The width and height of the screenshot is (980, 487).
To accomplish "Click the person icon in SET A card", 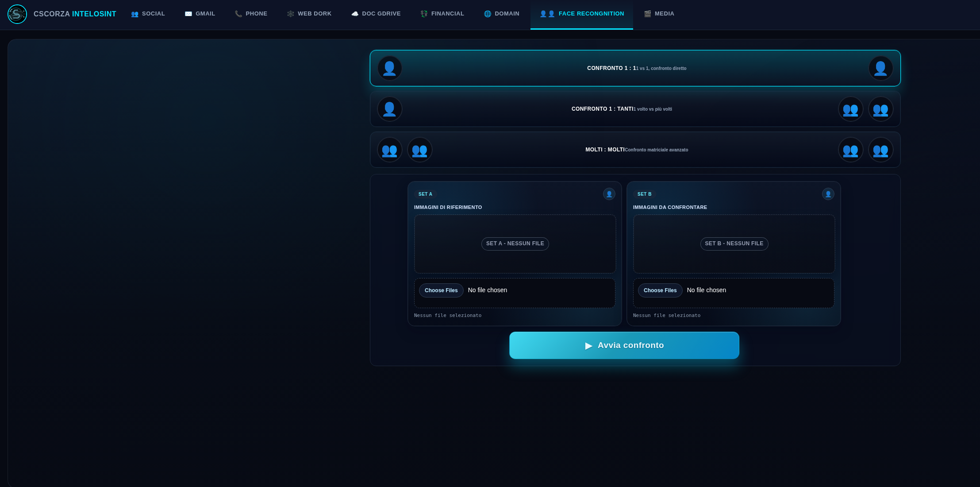I will [x=609, y=194].
